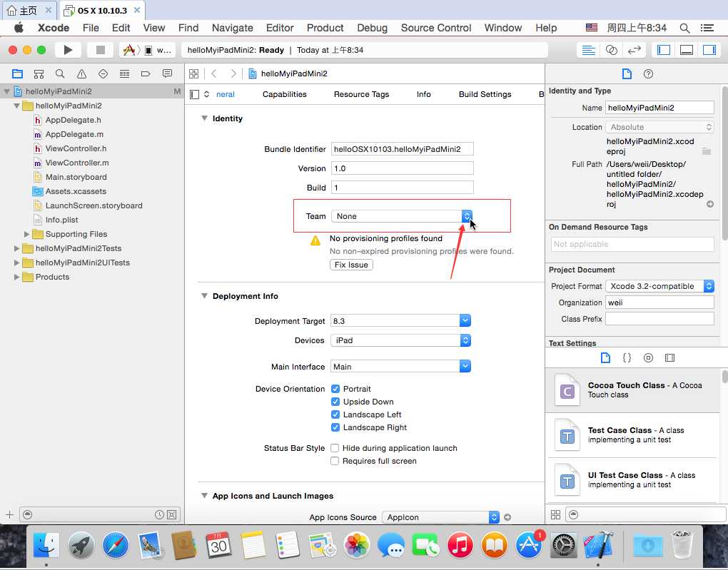
Task: Switch to Version editor
Action: click(x=635, y=50)
